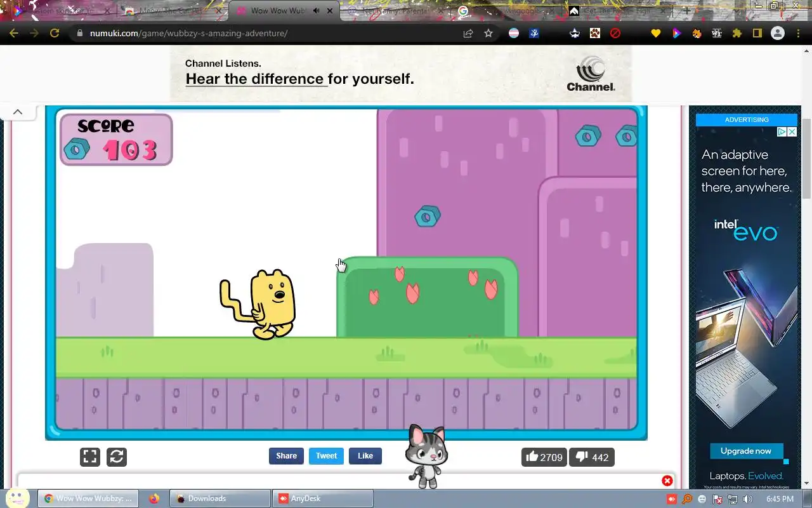The image size is (812, 508).
Task: Open Downloads window from the taskbar
Action: click(x=220, y=498)
